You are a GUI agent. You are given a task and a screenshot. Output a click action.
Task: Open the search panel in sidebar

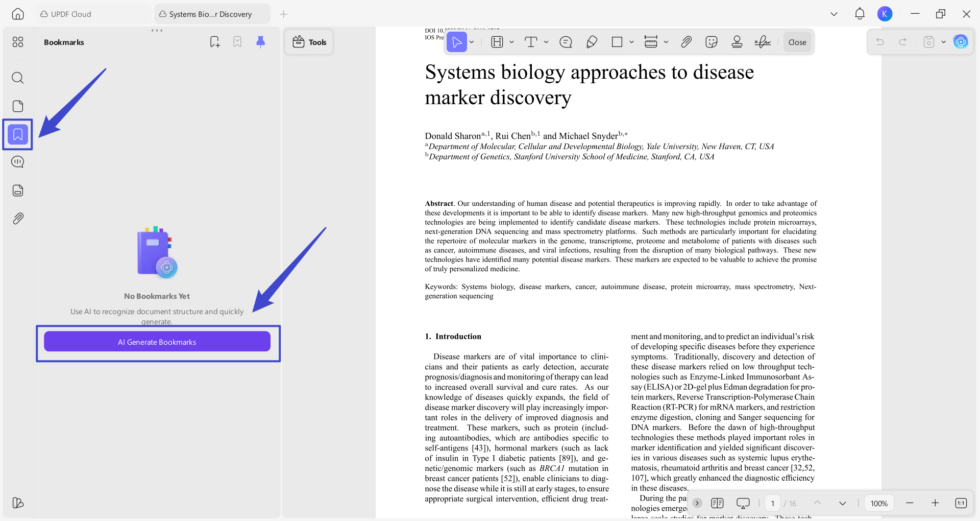tap(18, 78)
